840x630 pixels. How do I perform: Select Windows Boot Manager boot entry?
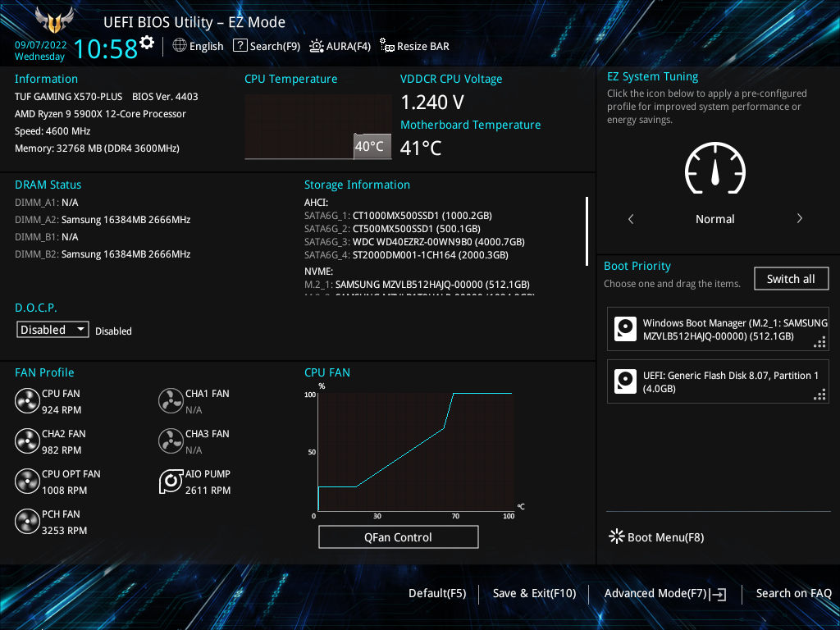(718, 329)
